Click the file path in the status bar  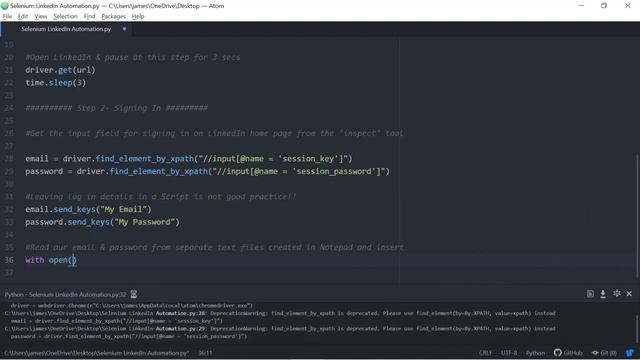click(x=96, y=353)
